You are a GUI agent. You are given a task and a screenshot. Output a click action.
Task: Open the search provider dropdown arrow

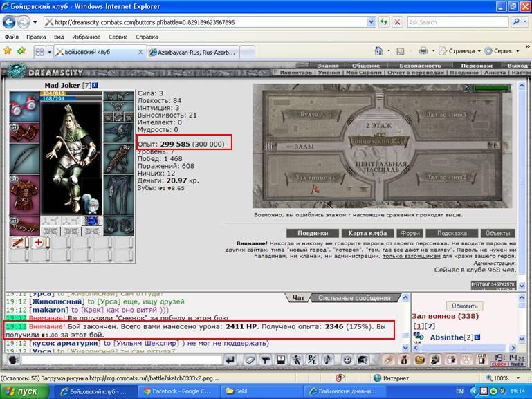(x=525, y=22)
